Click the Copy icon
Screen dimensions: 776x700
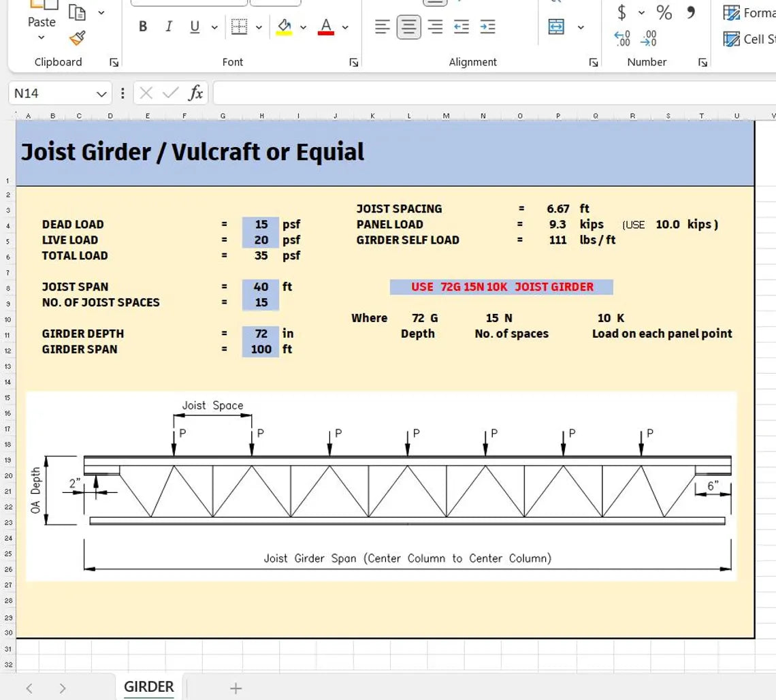pos(77,12)
